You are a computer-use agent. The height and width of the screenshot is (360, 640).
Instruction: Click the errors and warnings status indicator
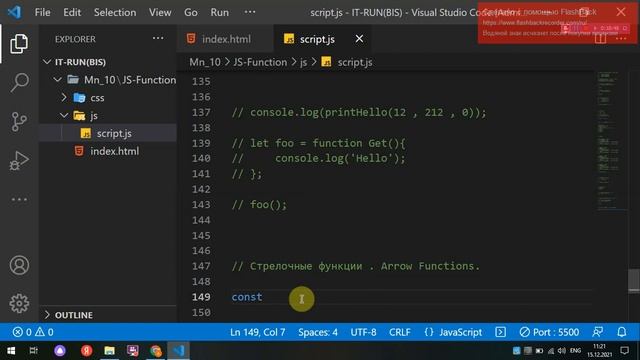pos(33,332)
